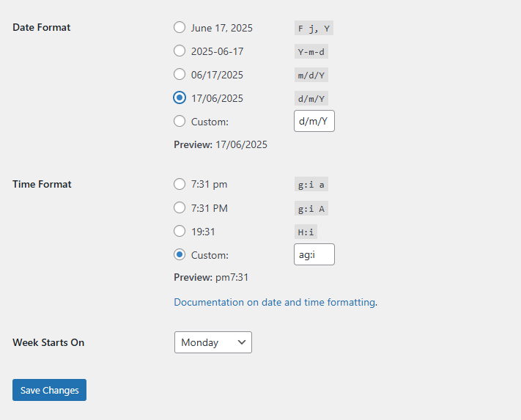The width and height of the screenshot is (521, 420).
Task: Click the F j, Y format code
Action: [314, 29]
